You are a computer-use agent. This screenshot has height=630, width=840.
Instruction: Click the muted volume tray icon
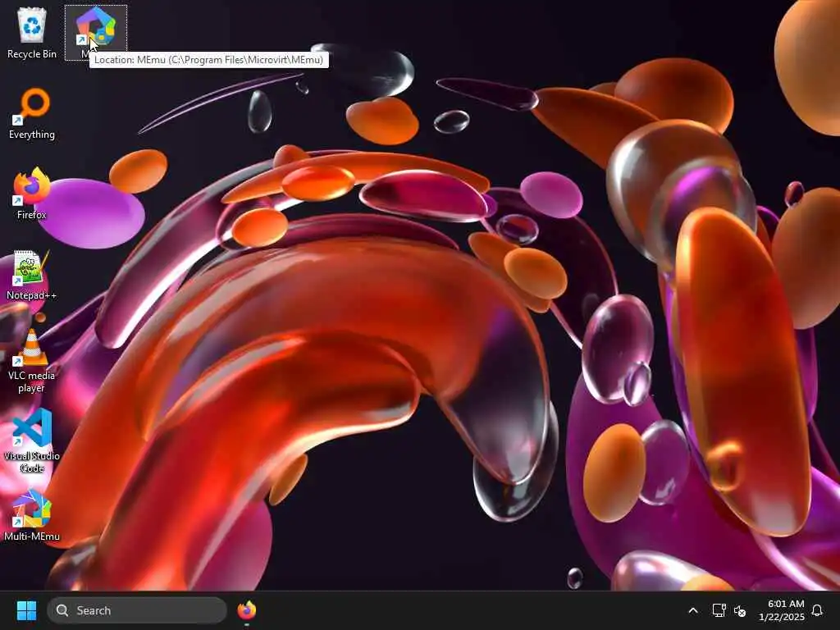coord(740,610)
